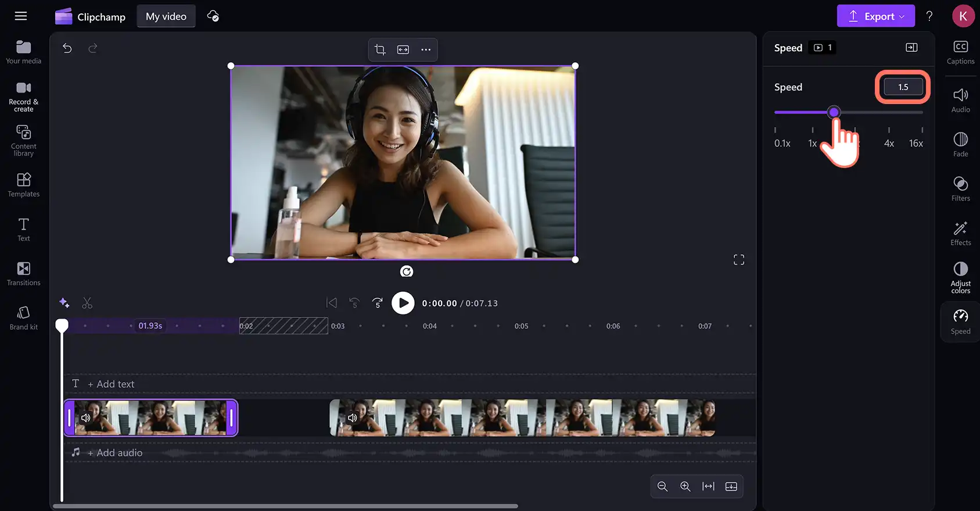Viewport: 980px width, 511px height.
Task: Toggle fullscreen preview mode
Action: click(738, 260)
